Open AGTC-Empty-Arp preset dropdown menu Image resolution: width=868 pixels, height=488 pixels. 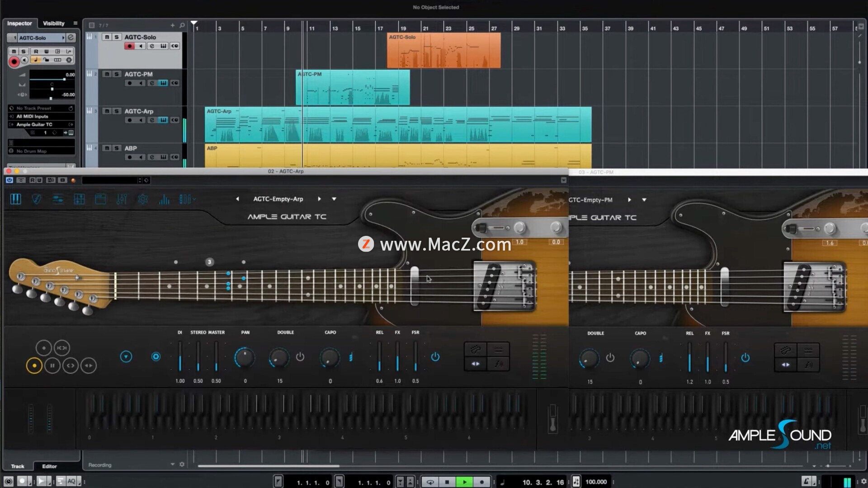[334, 199]
